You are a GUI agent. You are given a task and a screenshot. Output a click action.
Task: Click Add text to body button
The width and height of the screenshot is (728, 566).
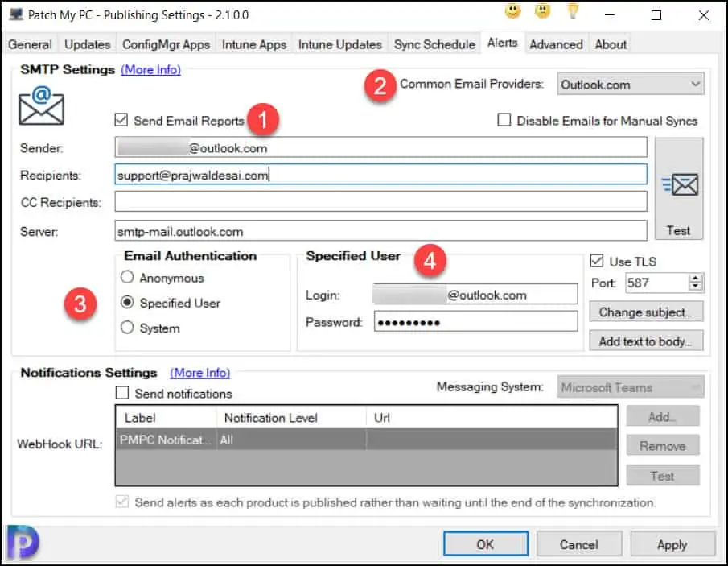[x=646, y=341]
